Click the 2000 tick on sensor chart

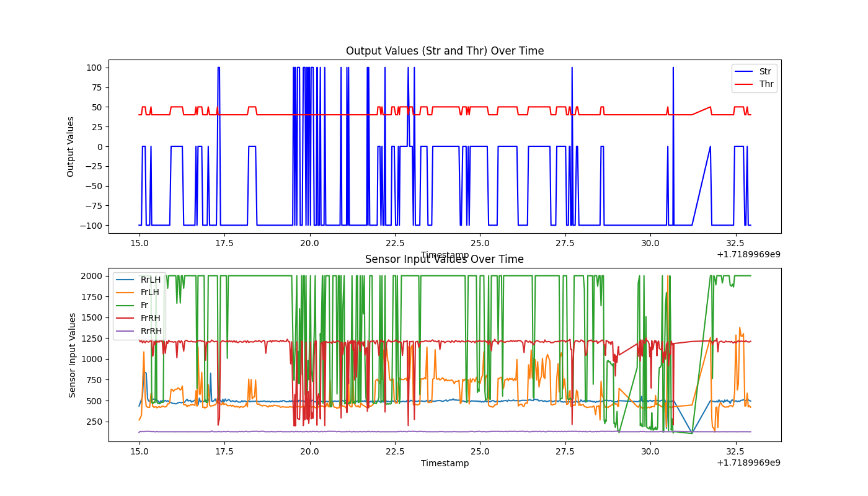point(93,276)
